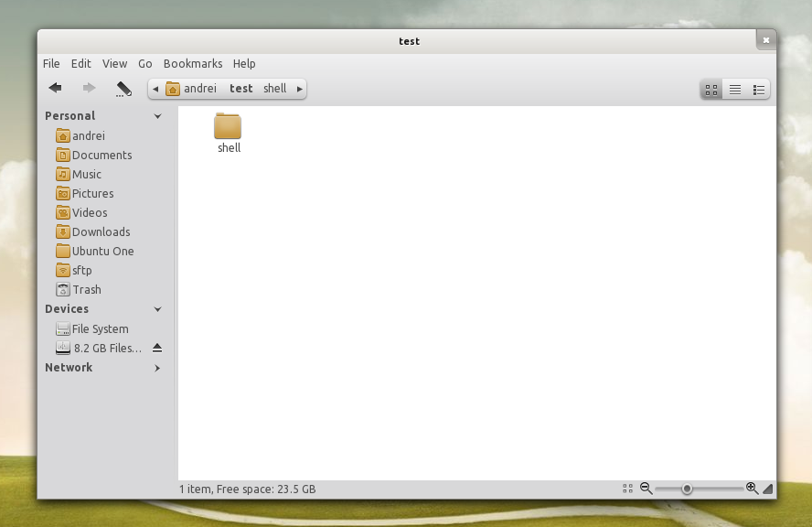The width and height of the screenshot is (812, 527).
Task: Expand the Network sidebar section
Action: point(157,368)
